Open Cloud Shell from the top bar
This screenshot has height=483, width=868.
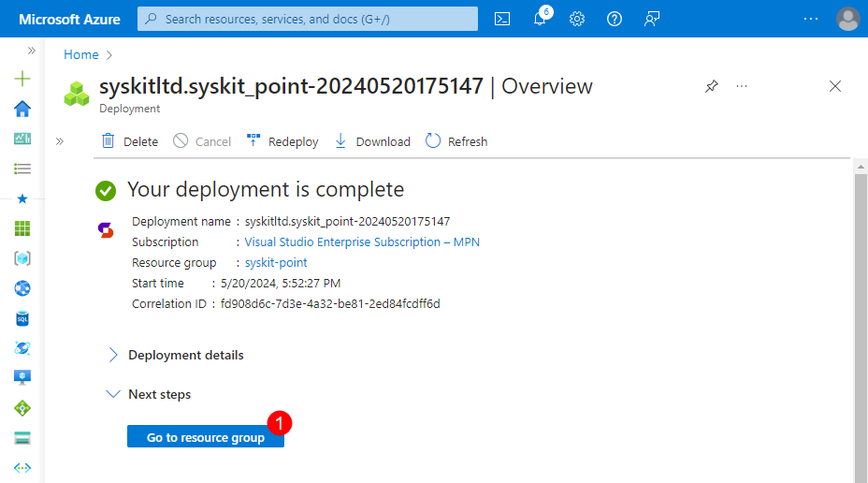pyautogui.click(x=502, y=19)
